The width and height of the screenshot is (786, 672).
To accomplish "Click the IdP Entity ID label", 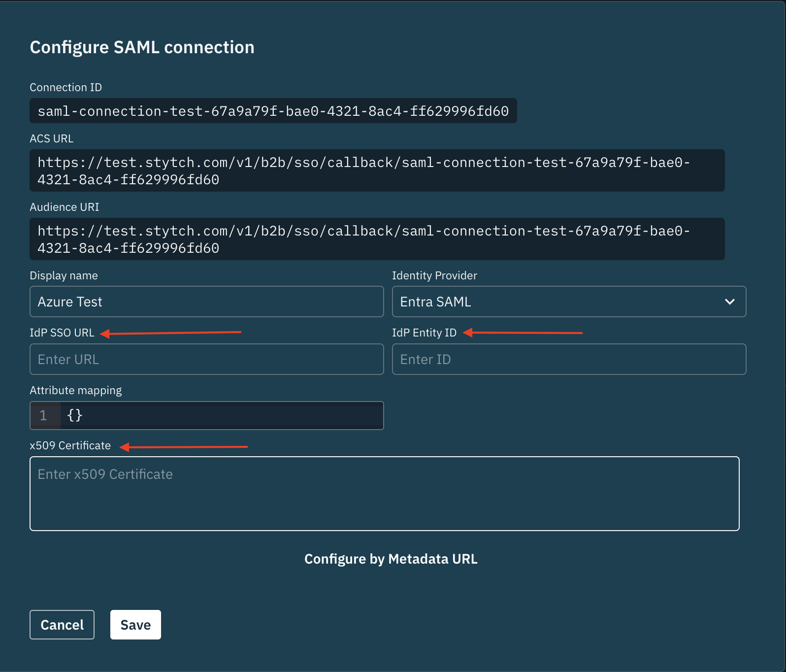I will tap(424, 333).
